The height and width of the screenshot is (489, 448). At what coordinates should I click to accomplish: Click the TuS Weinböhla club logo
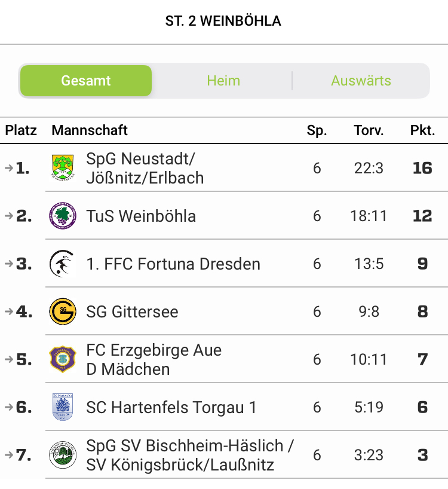[63, 216]
